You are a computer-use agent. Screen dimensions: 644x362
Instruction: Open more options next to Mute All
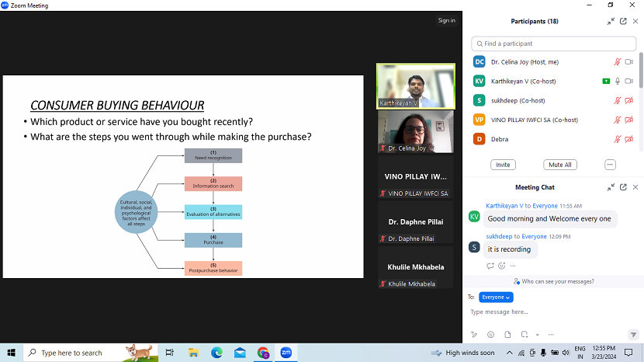coord(610,165)
